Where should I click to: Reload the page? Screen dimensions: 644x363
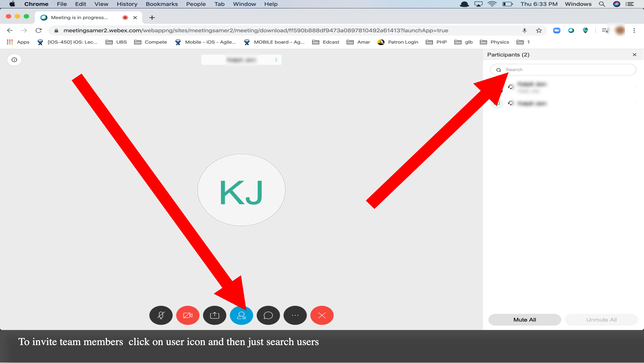(38, 30)
